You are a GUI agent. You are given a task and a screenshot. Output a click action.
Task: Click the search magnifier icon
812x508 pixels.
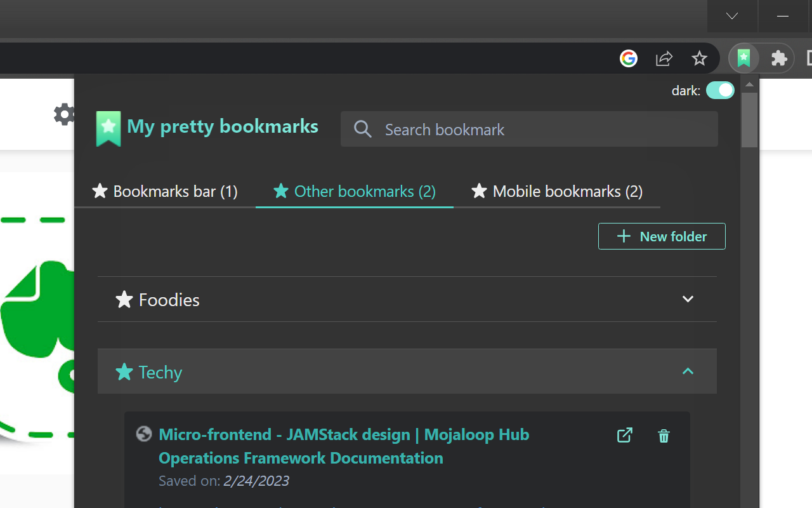coord(362,129)
